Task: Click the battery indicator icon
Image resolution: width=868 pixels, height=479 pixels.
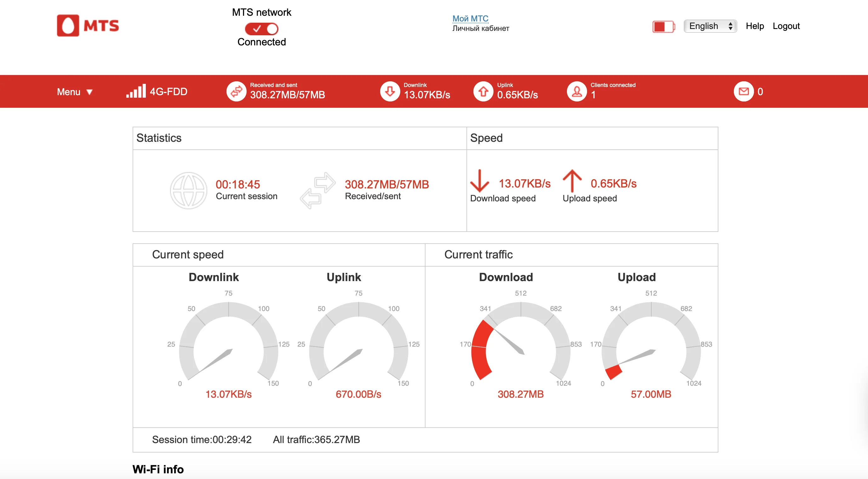Action: [663, 26]
